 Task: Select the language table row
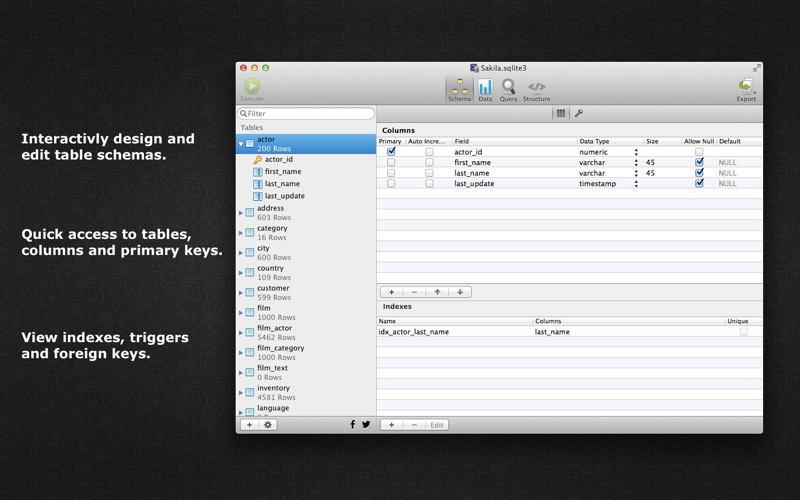click(x=307, y=410)
